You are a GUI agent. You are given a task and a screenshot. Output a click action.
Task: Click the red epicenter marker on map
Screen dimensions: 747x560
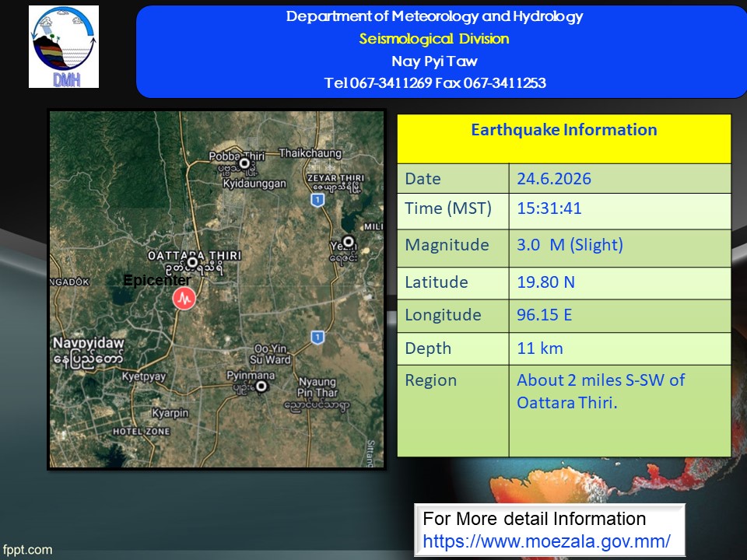(x=184, y=299)
